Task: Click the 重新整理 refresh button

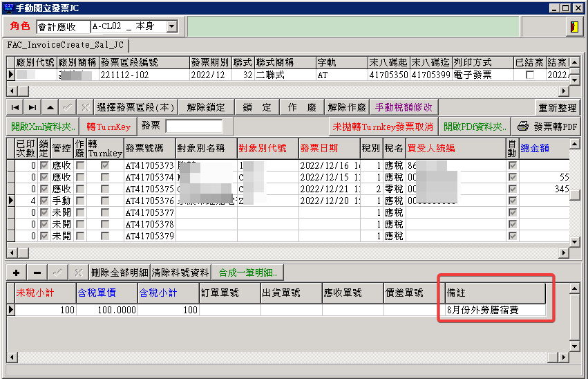Action: (x=558, y=107)
